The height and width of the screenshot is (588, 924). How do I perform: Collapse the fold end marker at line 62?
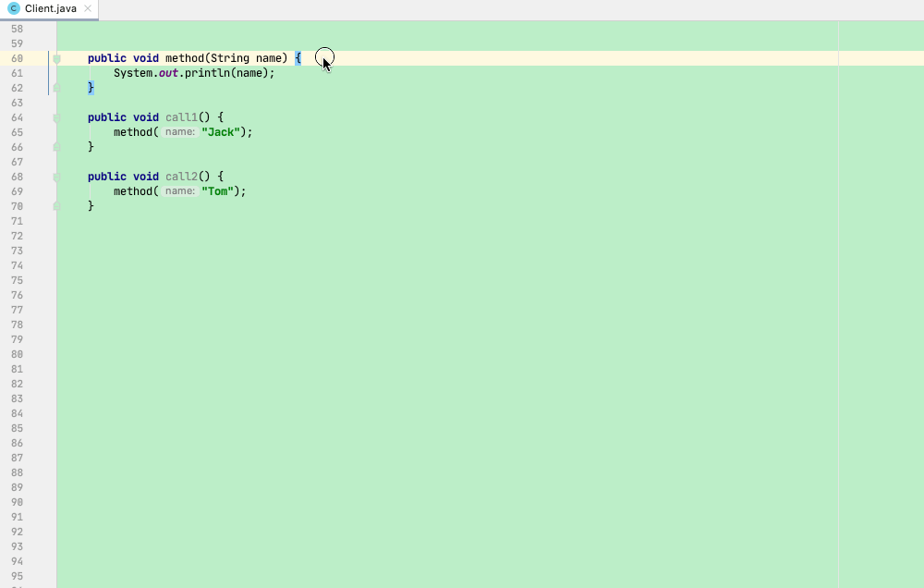(x=57, y=87)
